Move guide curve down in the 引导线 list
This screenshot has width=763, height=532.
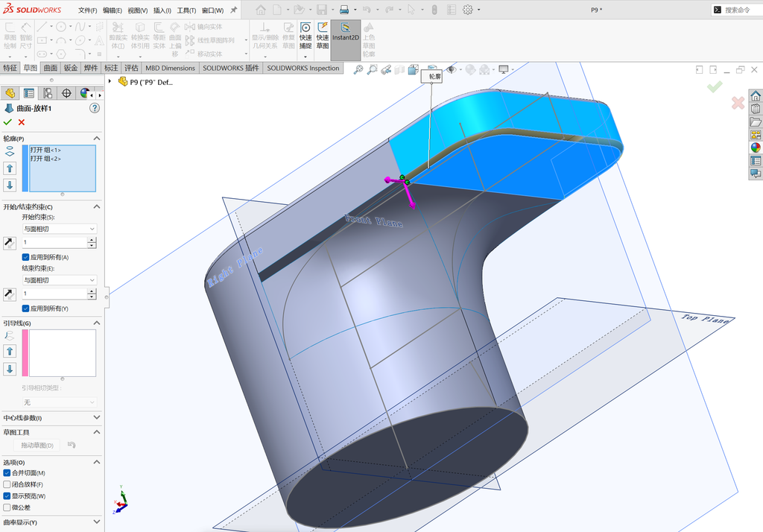pyautogui.click(x=10, y=369)
